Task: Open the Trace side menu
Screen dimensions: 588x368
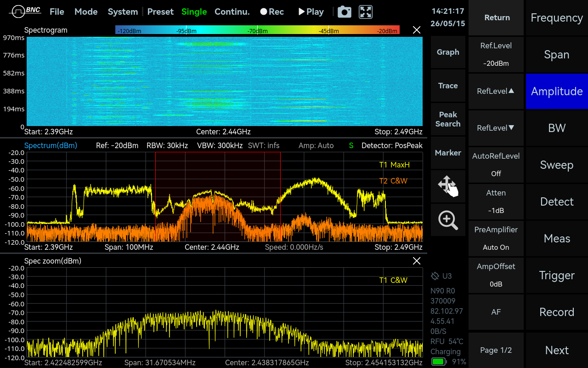Action: pyautogui.click(x=448, y=86)
